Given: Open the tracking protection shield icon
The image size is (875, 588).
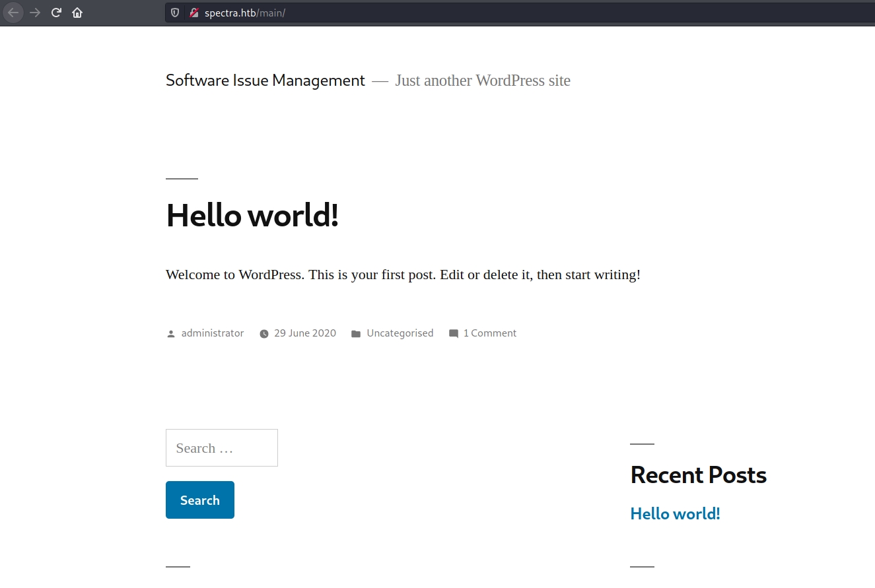Looking at the screenshot, I should tap(175, 13).
